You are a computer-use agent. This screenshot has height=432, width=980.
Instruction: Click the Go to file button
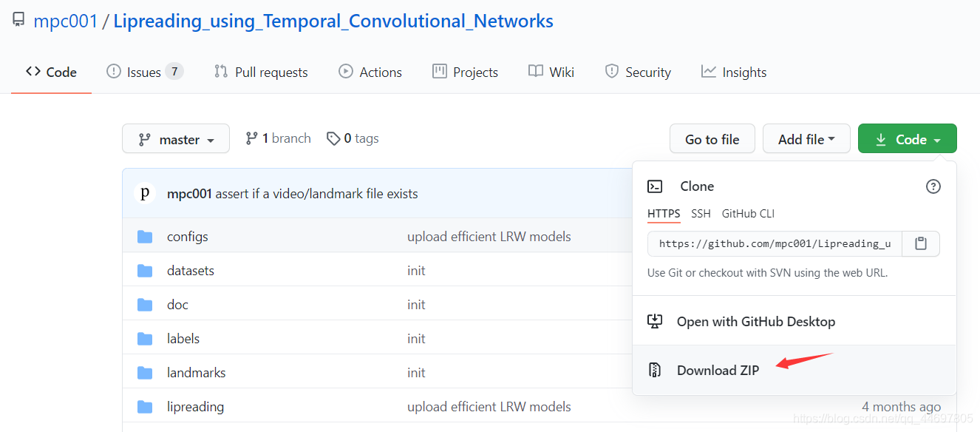pos(712,139)
